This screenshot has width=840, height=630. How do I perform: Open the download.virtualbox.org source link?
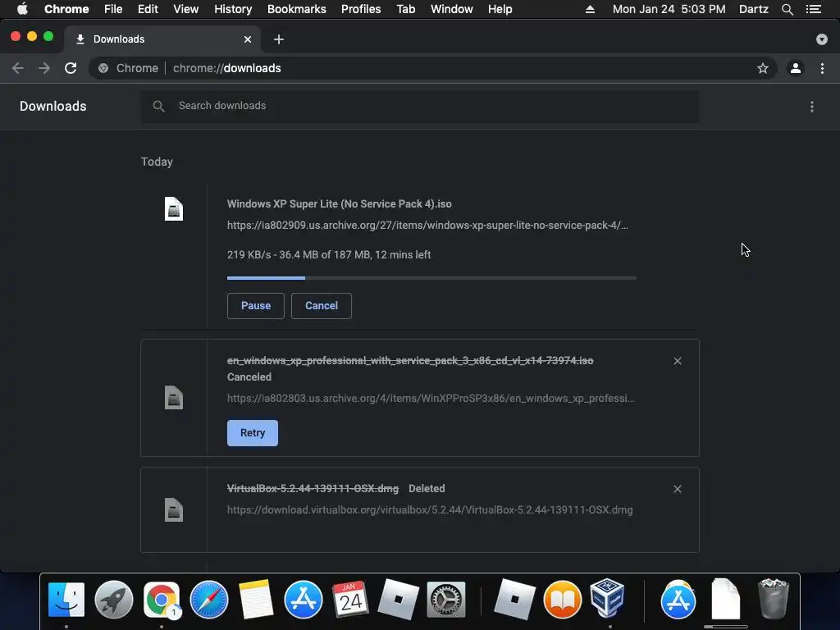click(430, 510)
